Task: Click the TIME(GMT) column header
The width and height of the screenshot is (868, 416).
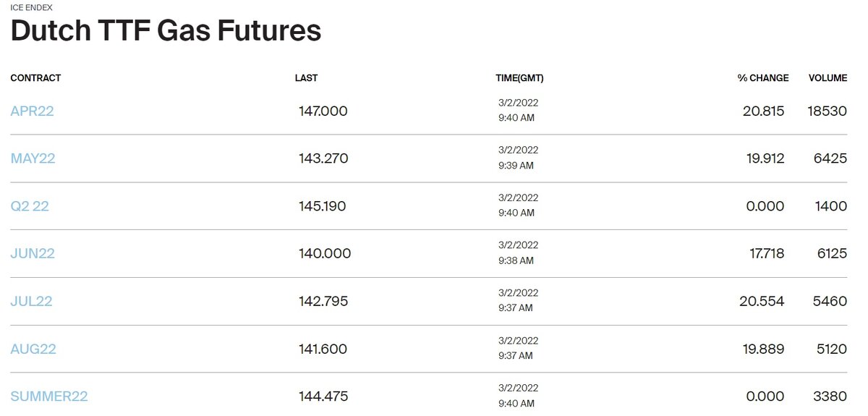Action: point(519,78)
